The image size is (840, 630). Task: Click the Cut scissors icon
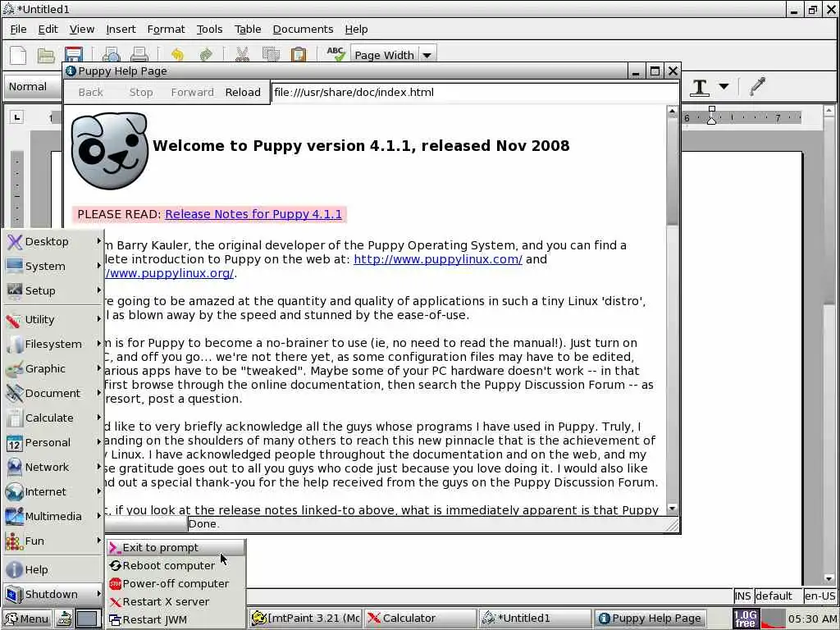click(x=242, y=55)
